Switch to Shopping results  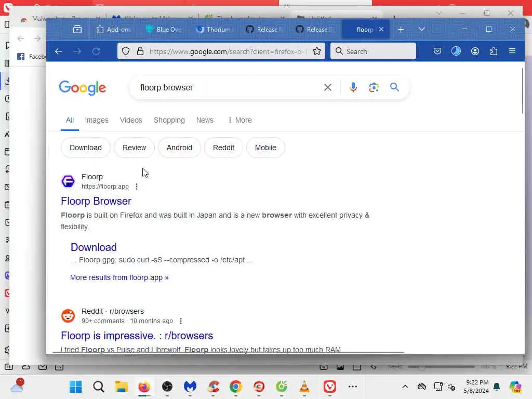coord(169,120)
